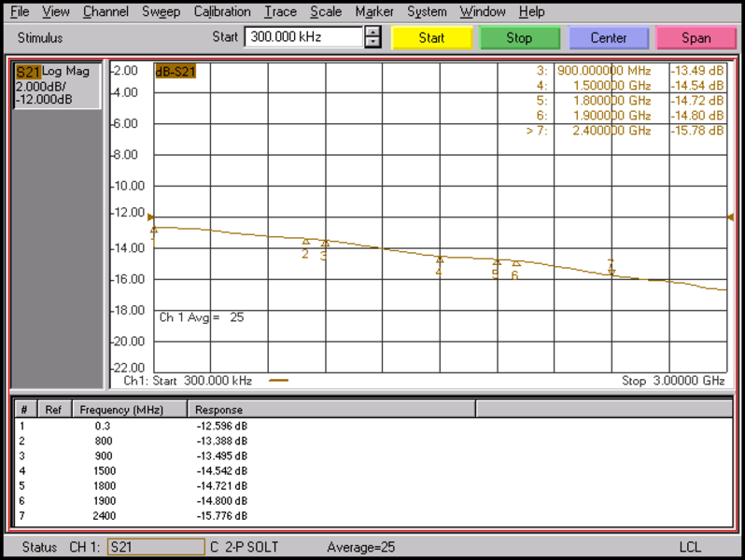Click the pink Span button
This screenshot has width=745, height=560.
point(696,38)
